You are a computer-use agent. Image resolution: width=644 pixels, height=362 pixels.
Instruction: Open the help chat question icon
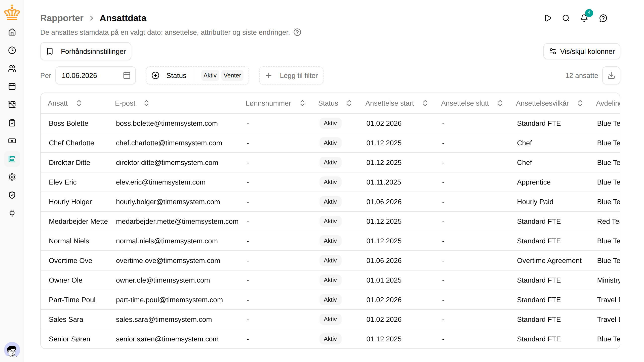point(603,18)
